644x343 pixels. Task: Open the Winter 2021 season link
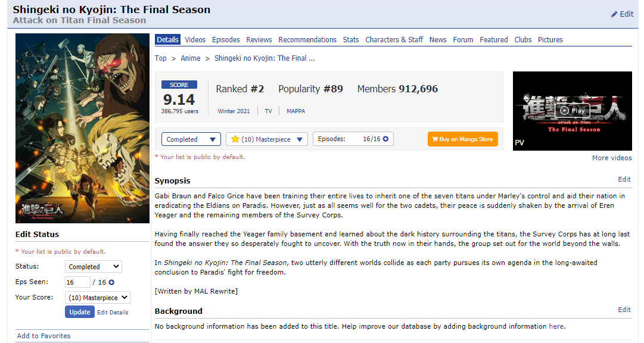point(234,111)
